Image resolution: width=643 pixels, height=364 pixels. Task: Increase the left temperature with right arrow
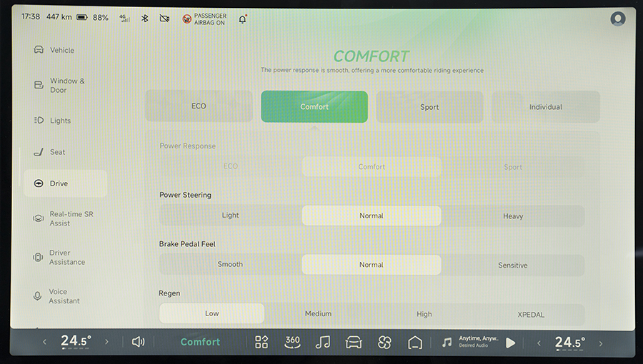(x=106, y=342)
